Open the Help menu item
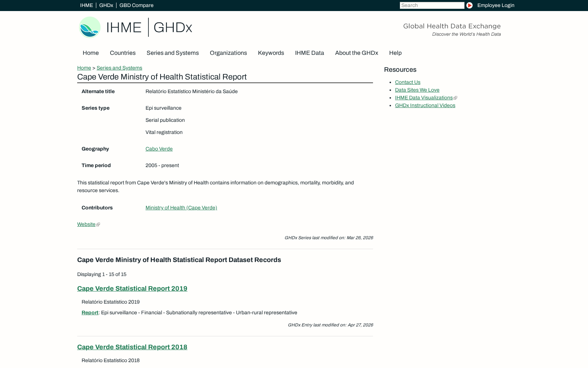Screen dimensions: 588x368 (395, 53)
